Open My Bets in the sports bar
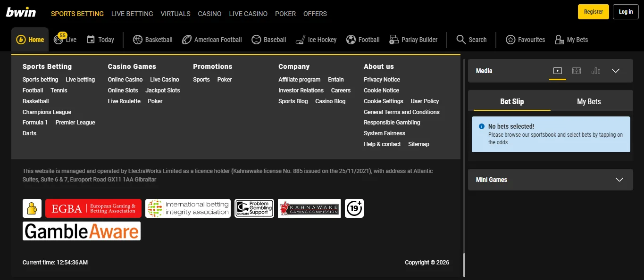Screen dimensions: 644x280 [x=571, y=40]
